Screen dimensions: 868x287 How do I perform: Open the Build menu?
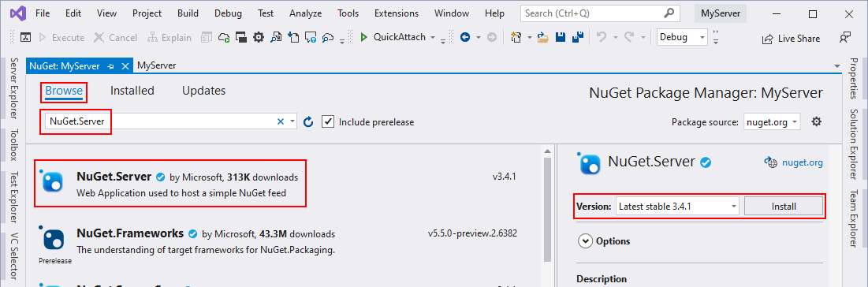point(188,13)
